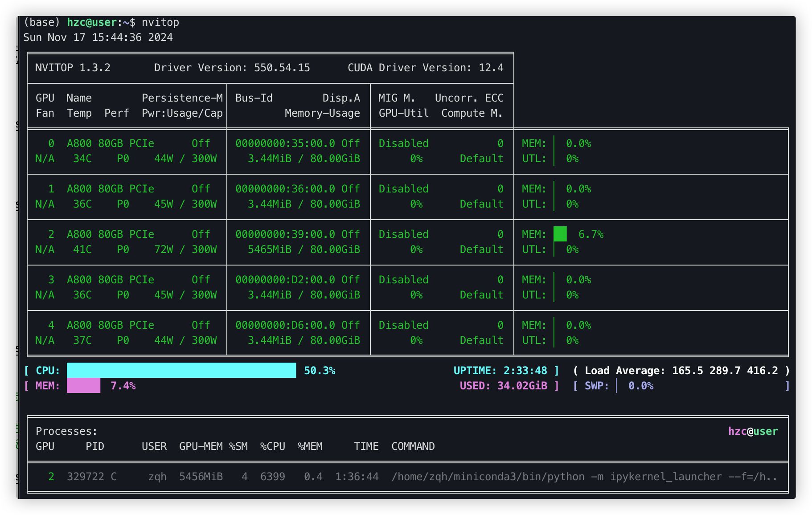Click process GPU memory 5456MiB
The width and height of the screenshot is (812, 515).
pos(201,477)
